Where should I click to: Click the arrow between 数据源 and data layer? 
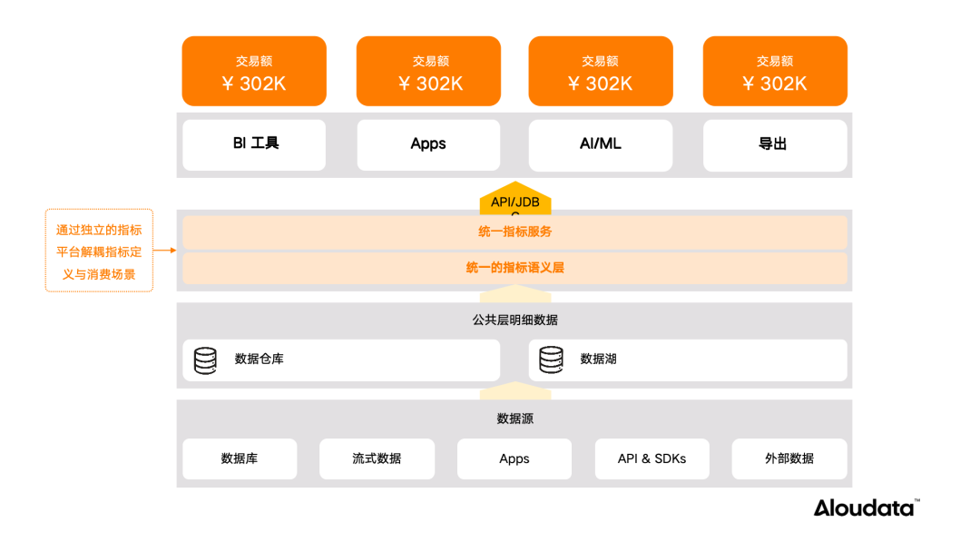[x=514, y=390]
